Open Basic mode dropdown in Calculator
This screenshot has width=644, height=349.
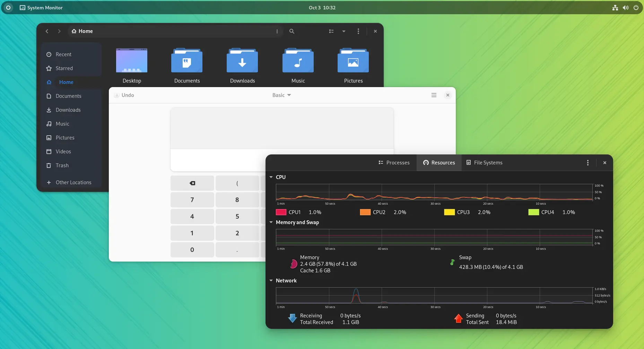point(281,95)
